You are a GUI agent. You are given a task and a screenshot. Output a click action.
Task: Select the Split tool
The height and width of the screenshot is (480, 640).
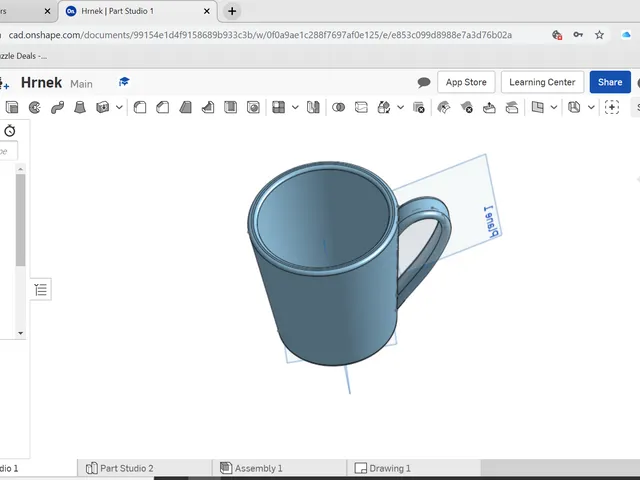click(361, 107)
